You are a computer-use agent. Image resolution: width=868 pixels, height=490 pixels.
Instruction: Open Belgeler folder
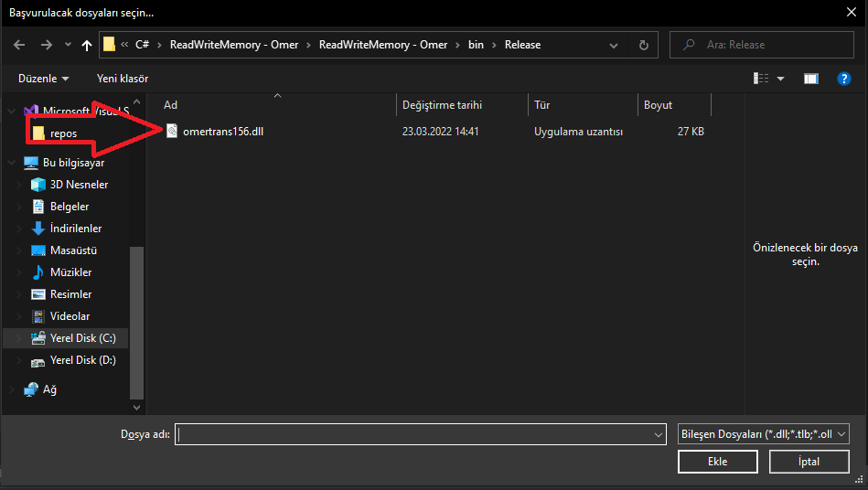[x=70, y=207]
